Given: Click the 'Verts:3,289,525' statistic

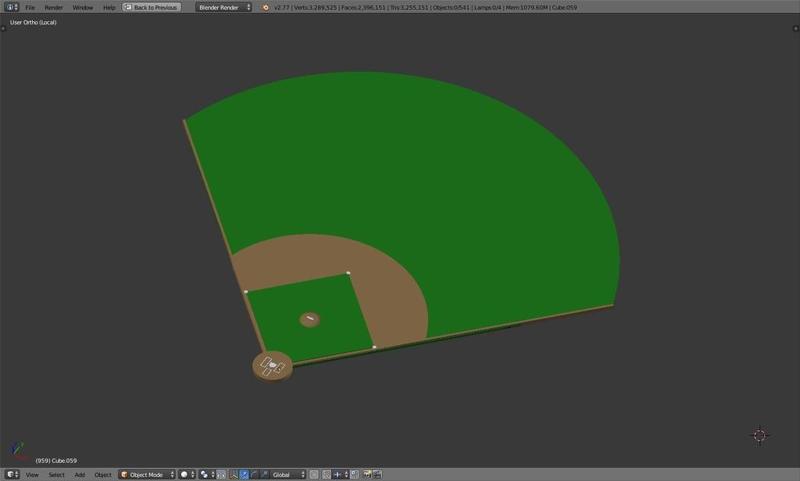Looking at the screenshot, I should point(315,8).
